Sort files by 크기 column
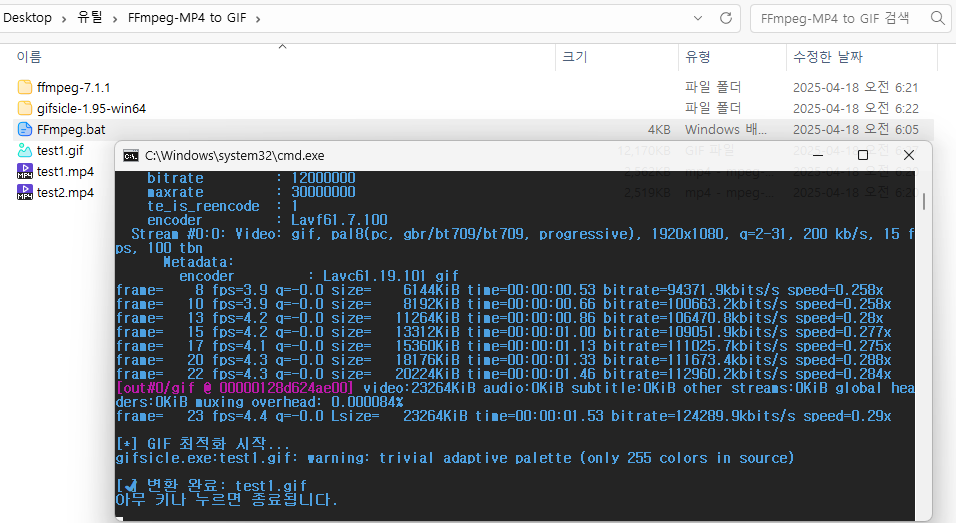The image size is (956, 523). click(574, 57)
